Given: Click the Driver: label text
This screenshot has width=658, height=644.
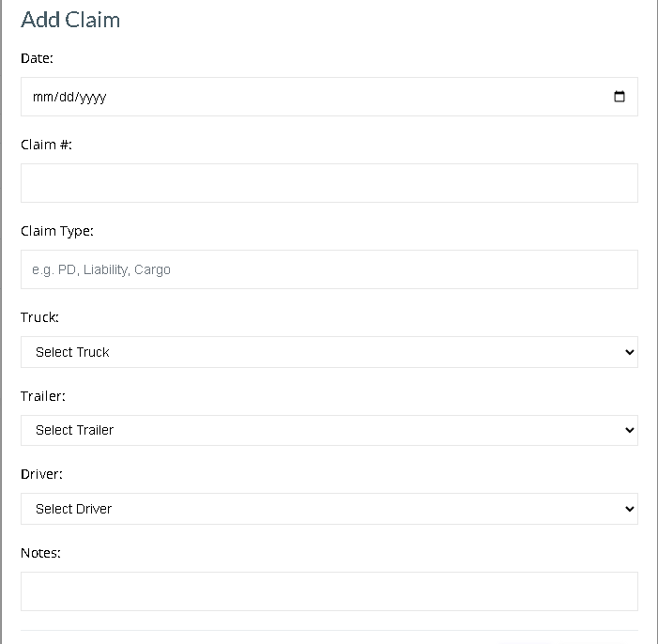Looking at the screenshot, I should pyautogui.click(x=41, y=474).
